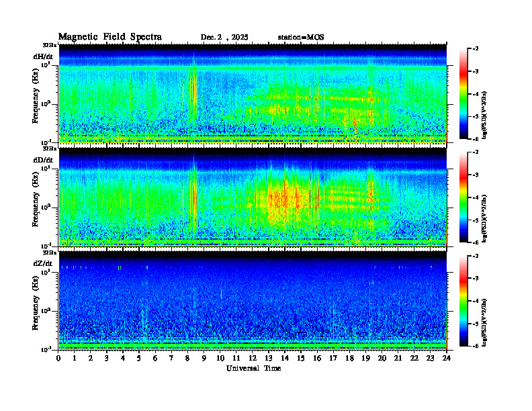Click the 10^0 frequency tick of the dZ/dt panel
This screenshot has height=411, width=532.
pyautogui.click(x=46, y=311)
